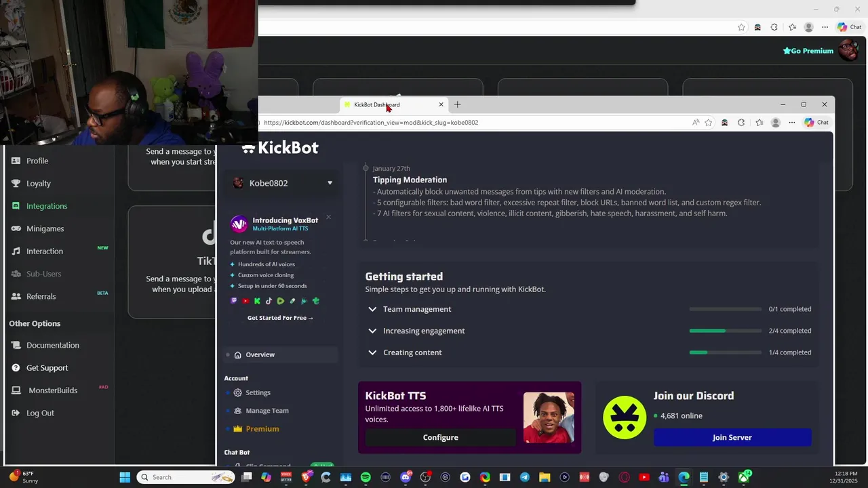Viewport: 868px width, 488px height.
Task: Dismiss the Introducing VoxBot promo card
Action: [x=328, y=217]
